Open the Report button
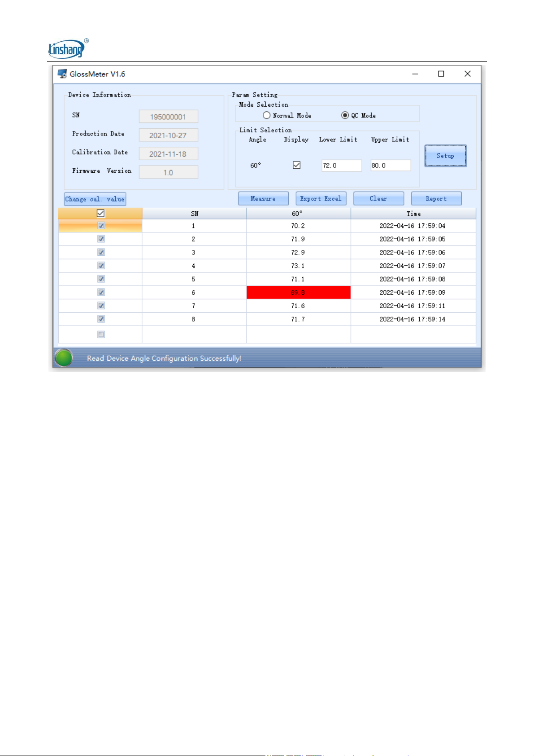 (436, 199)
